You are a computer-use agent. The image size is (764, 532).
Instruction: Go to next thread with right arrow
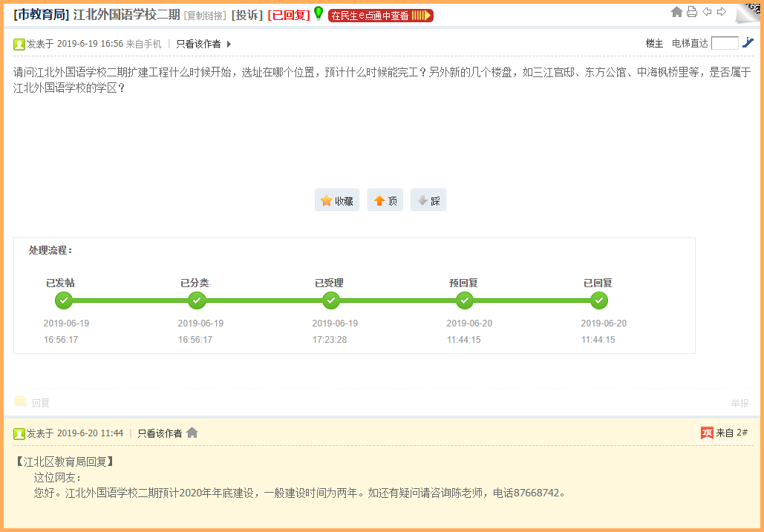722,12
